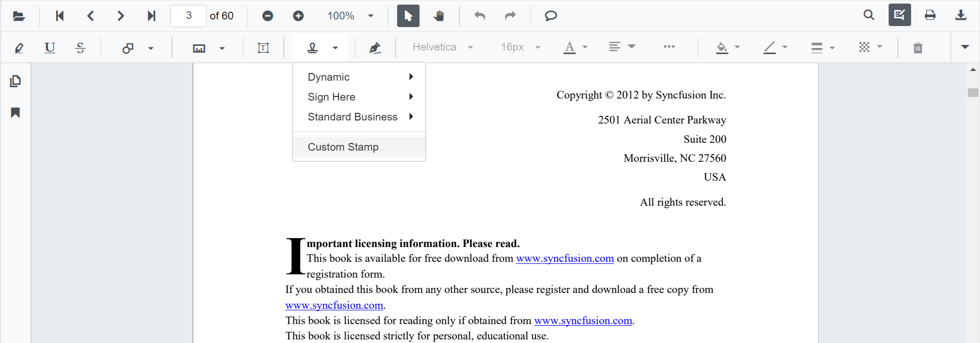Go to the first page

click(x=60, y=16)
